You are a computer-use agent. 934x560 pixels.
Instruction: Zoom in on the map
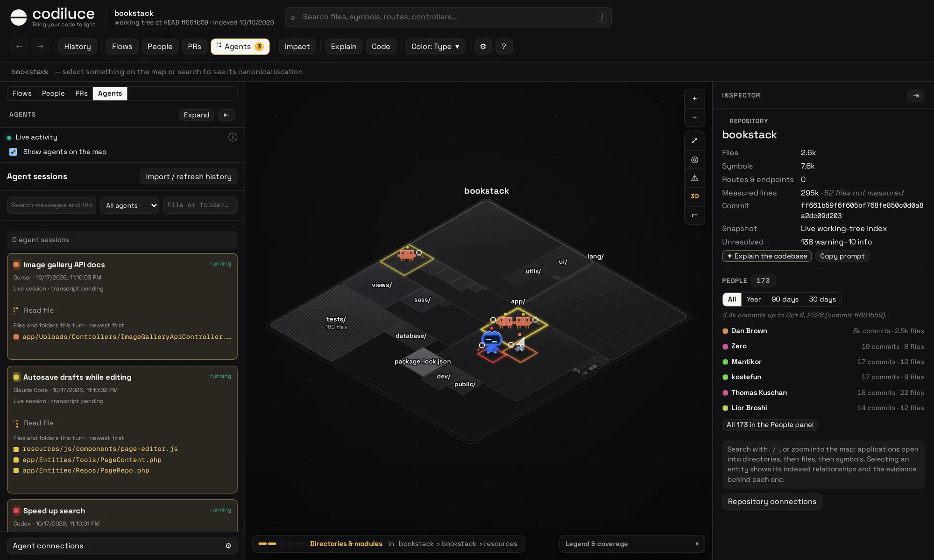(694, 98)
